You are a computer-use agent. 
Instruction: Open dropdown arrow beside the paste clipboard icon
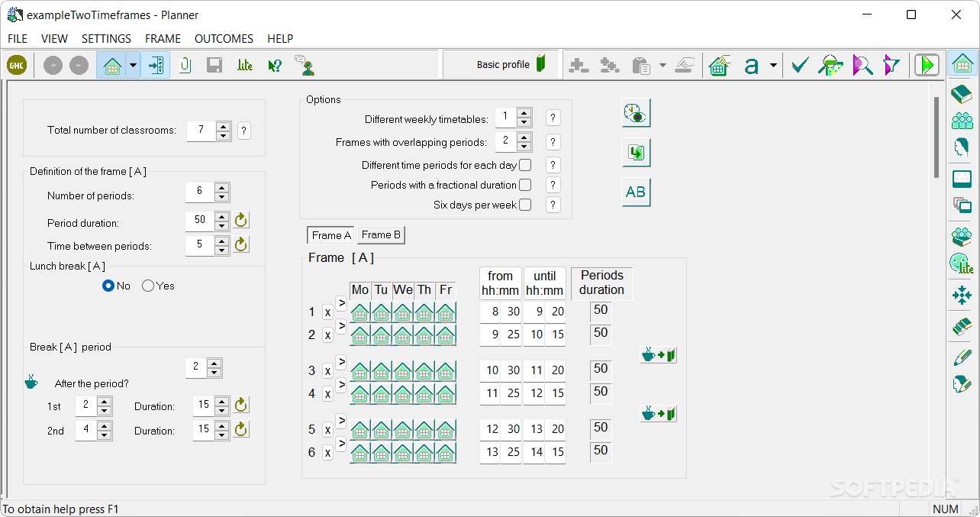662,66
